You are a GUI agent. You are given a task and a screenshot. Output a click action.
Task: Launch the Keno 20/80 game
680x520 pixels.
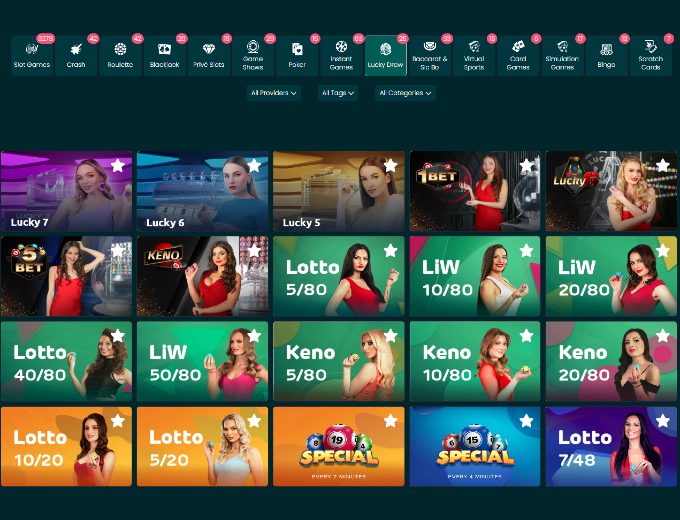pos(611,361)
